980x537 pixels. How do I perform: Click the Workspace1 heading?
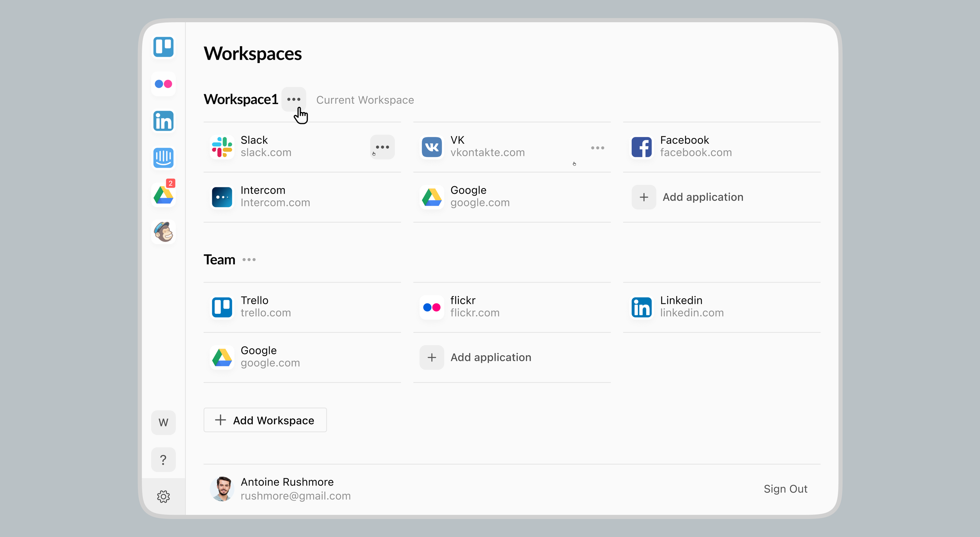[x=241, y=99]
